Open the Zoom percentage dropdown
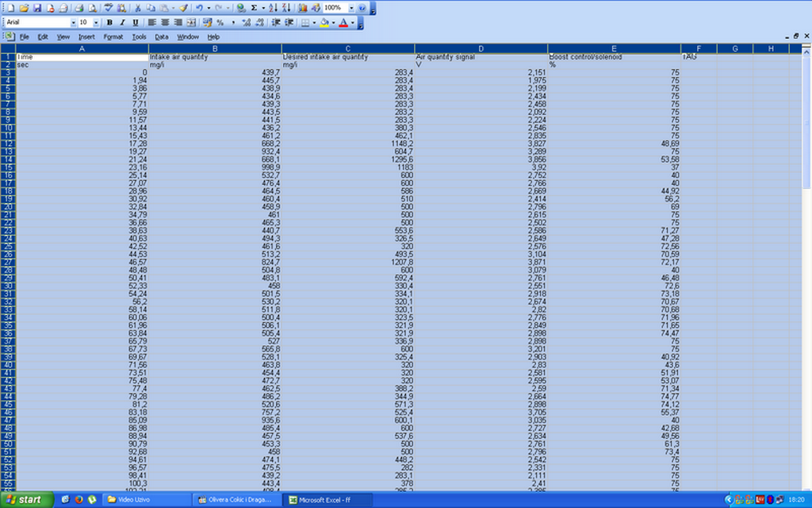The height and width of the screenshot is (508, 812). [351, 8]
